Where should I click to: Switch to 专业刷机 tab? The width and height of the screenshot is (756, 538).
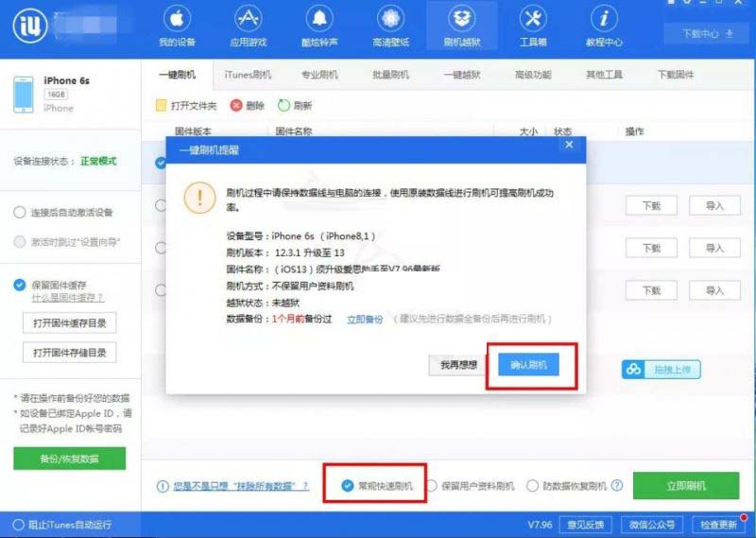319,75
